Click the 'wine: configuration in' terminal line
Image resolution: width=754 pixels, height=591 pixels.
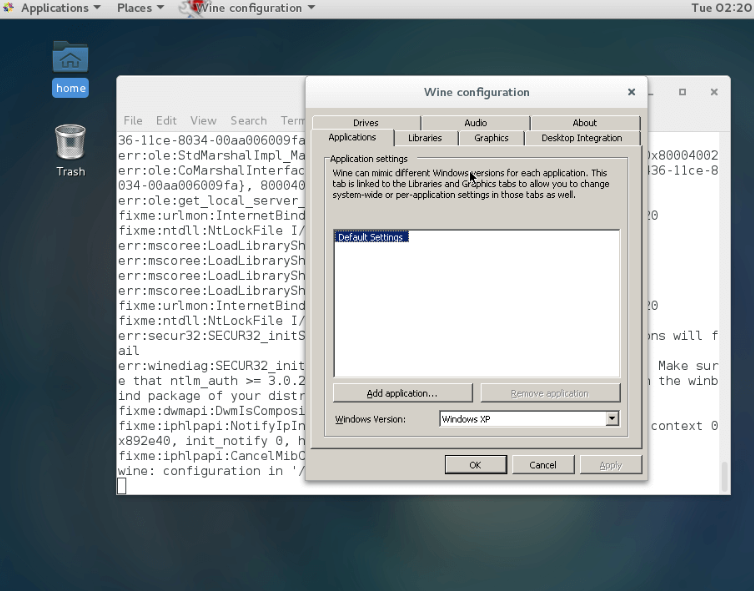(x=212, y=471)
